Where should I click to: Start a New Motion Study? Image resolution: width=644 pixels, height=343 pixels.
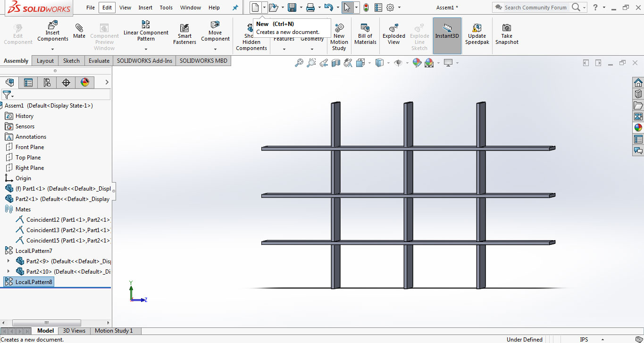[339, 37]
